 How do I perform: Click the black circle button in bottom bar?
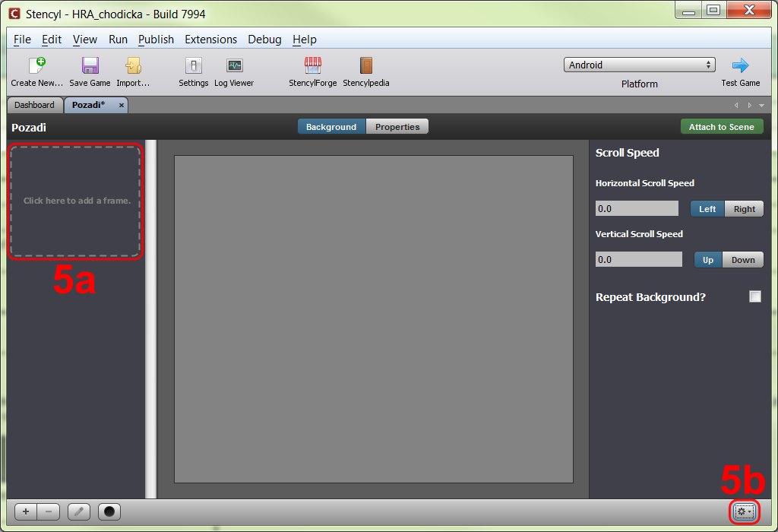pyautogui.click(x=109, y=511)
